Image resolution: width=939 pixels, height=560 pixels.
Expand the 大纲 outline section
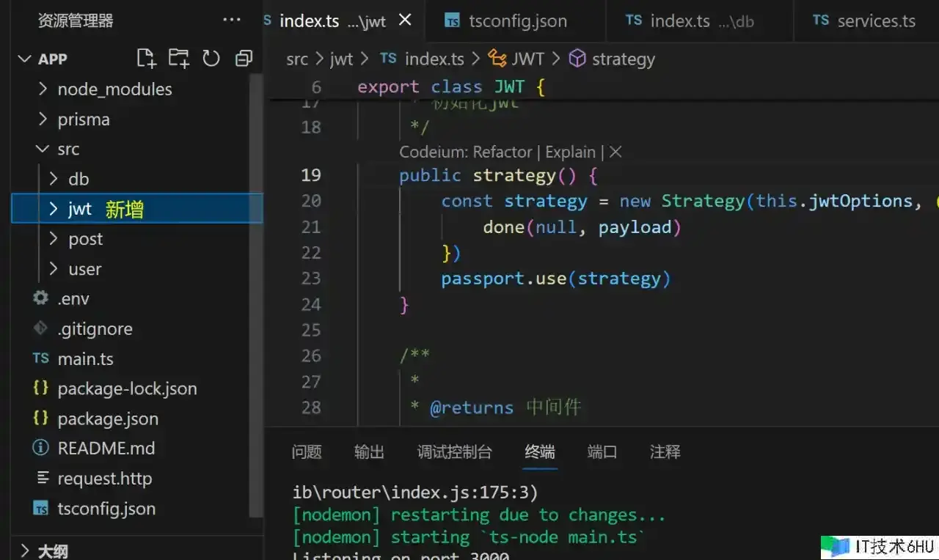52,550
